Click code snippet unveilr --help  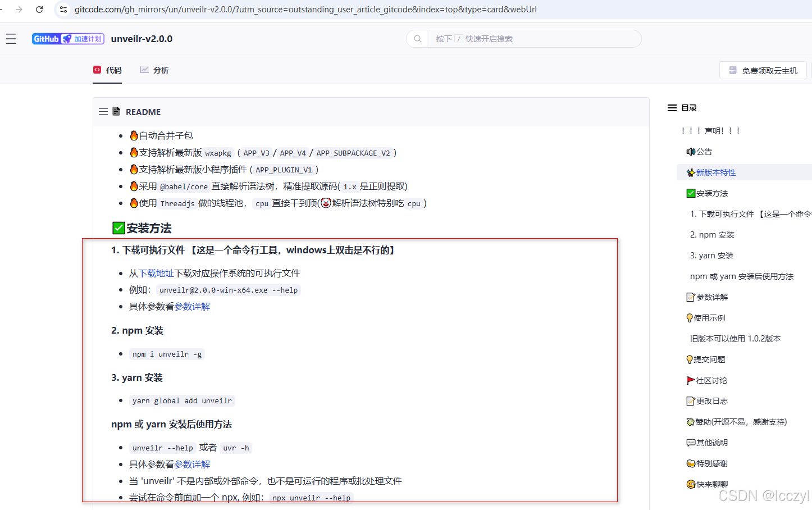coord(162,448)
